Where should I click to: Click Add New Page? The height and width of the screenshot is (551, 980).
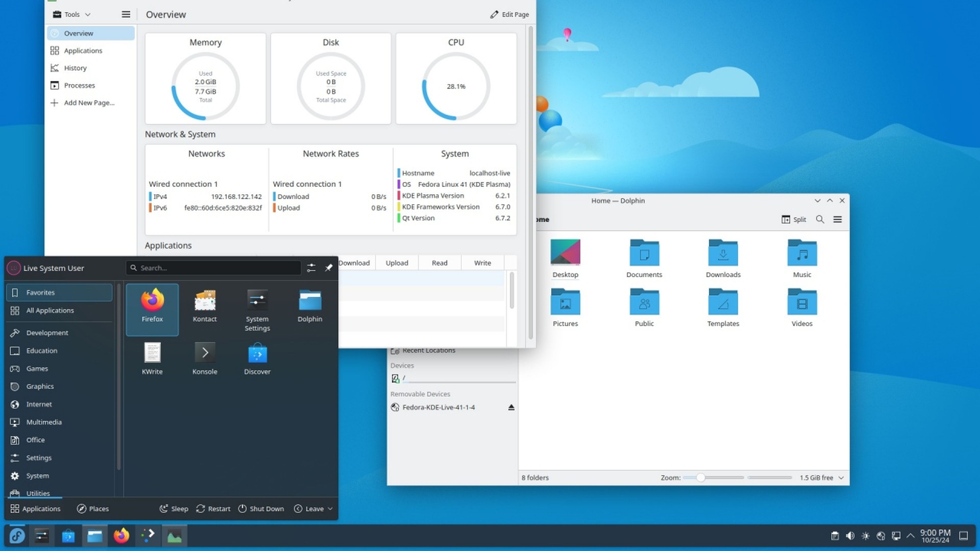(x=91, y=103)
